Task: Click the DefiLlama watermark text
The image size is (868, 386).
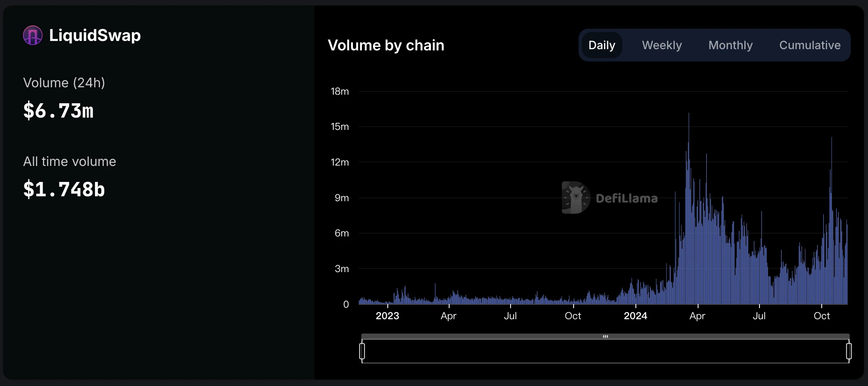Action: [x=626, y=198]
